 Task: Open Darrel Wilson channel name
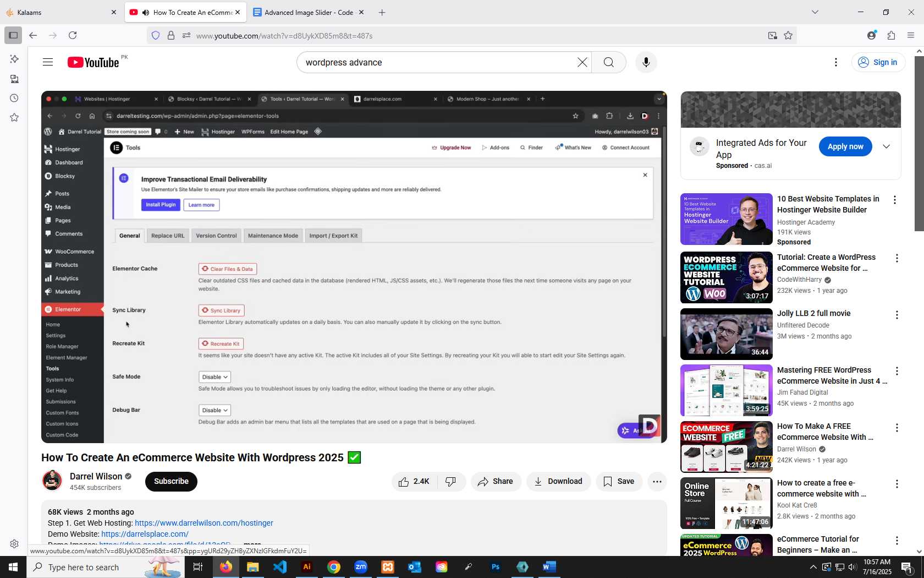pos(96,476)
